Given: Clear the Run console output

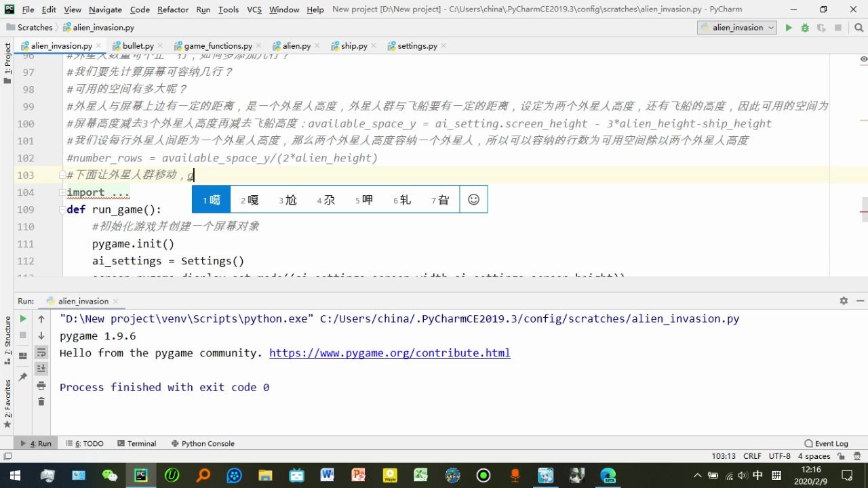Looking at the screenshot, I should 41,401.
